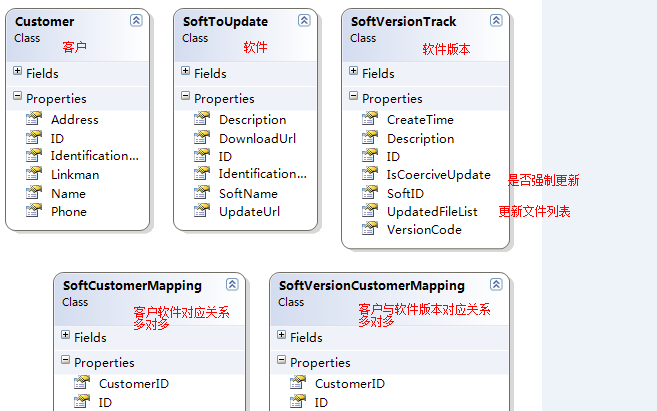The height and width of the screenshot is (411, 657).
Task: Select the Customer class title
Action: (44, 21)
